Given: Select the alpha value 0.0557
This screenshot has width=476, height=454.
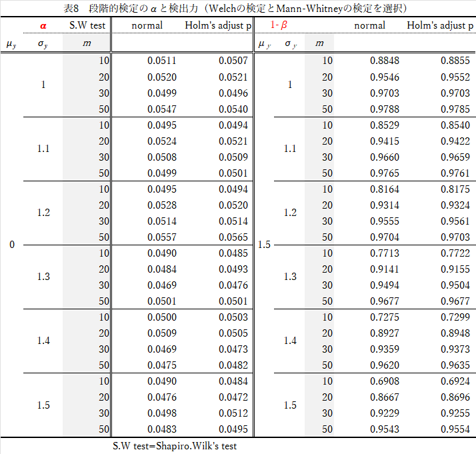Looking at the screenshot, I should point(162,237).
